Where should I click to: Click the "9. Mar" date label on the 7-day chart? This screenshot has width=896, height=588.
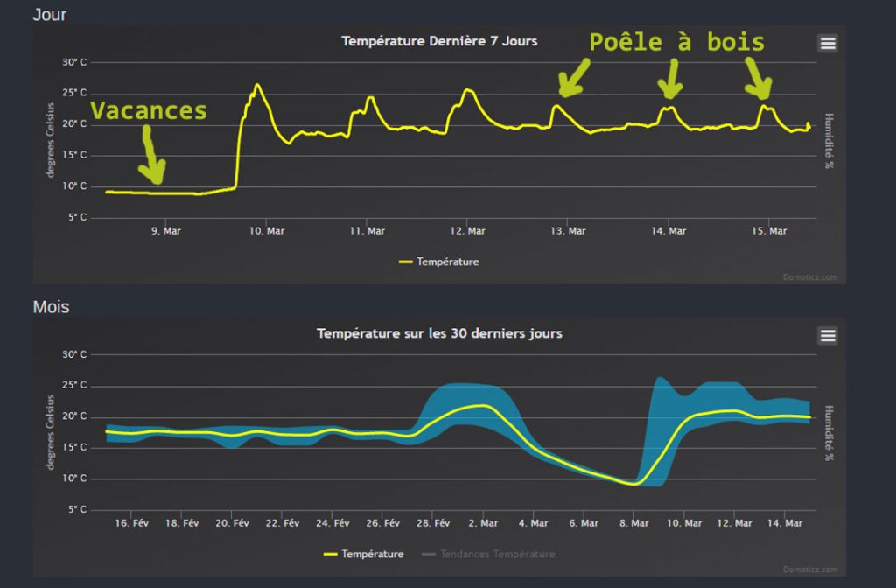pyautogui.click(x=165, y=231)
